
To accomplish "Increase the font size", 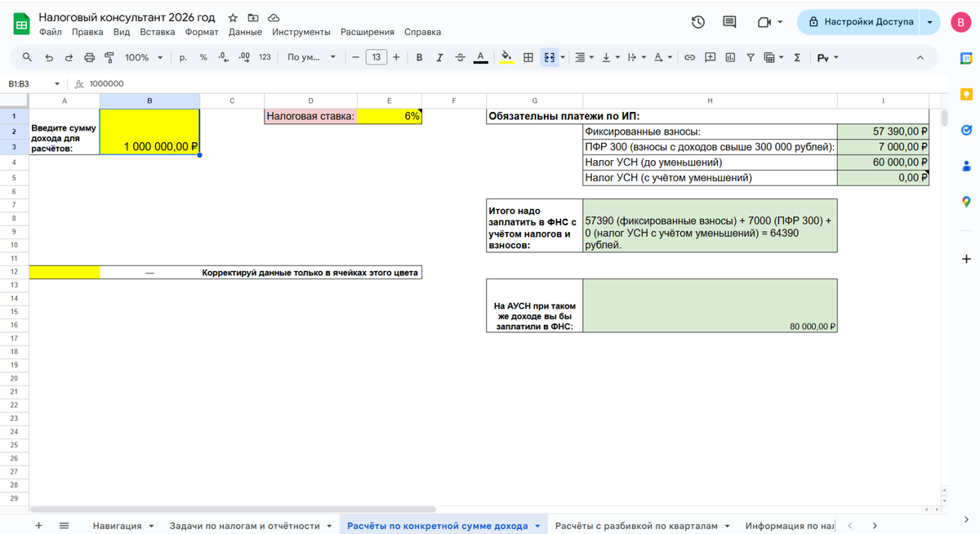I will (396, 57).
